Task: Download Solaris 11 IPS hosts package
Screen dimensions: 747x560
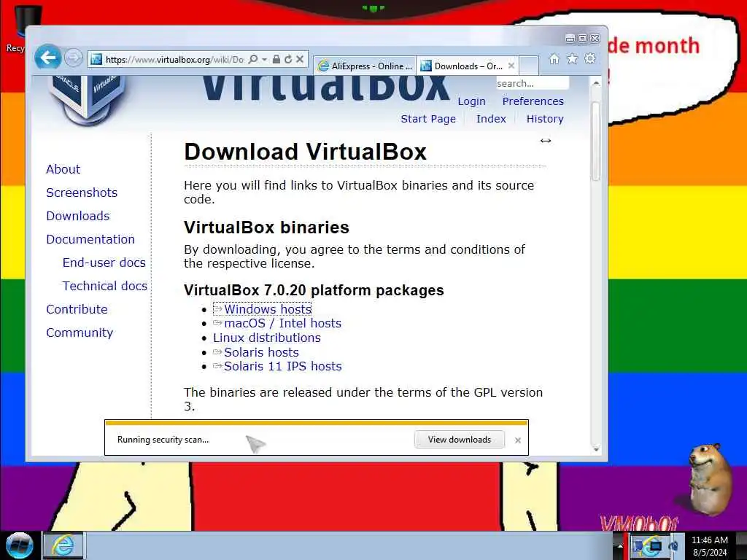Action: (x=282, y=366)
